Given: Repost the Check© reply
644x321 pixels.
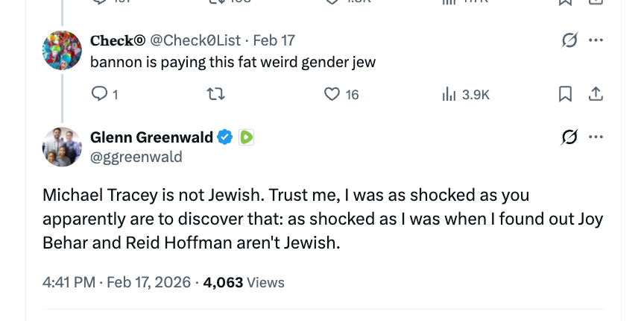Looking at the screenshot, I should 214,94.
